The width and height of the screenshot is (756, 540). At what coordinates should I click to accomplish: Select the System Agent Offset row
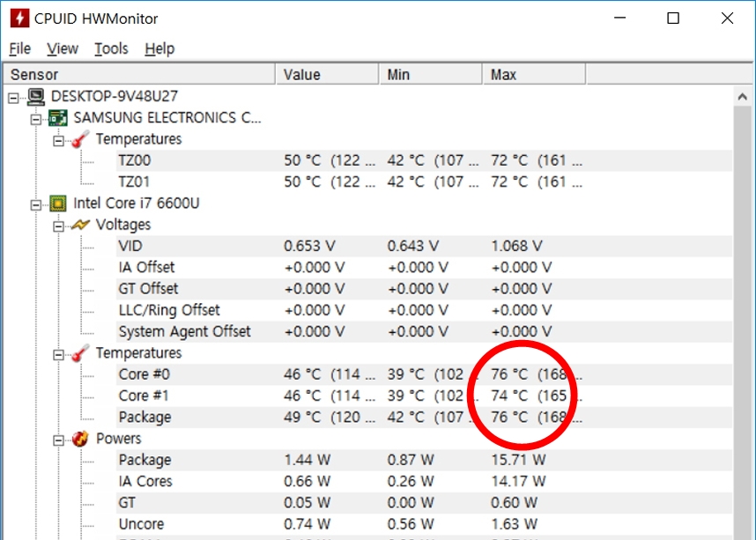[x=425, y=332]
